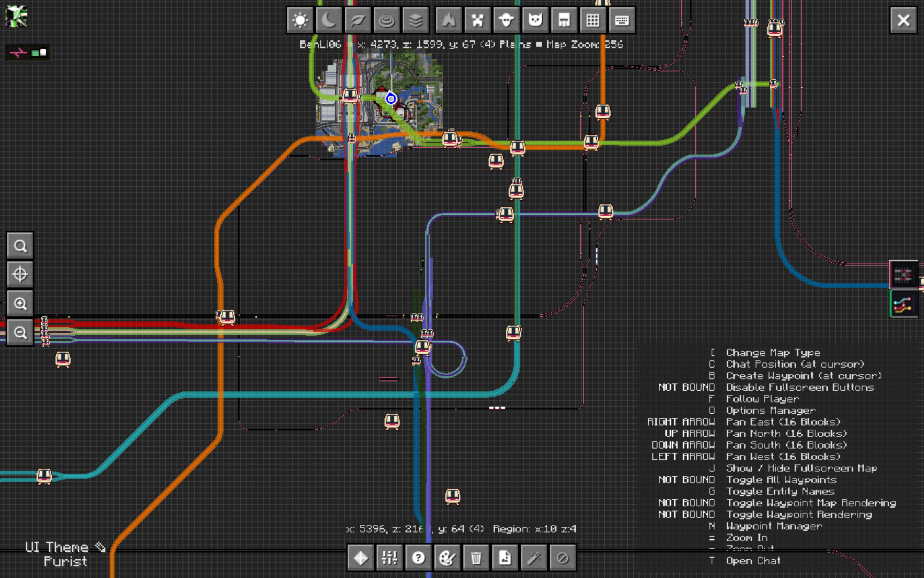Click the 'Open Chat' key binding text
Viewport: 924px width, 578px height.
coord(753,561)
